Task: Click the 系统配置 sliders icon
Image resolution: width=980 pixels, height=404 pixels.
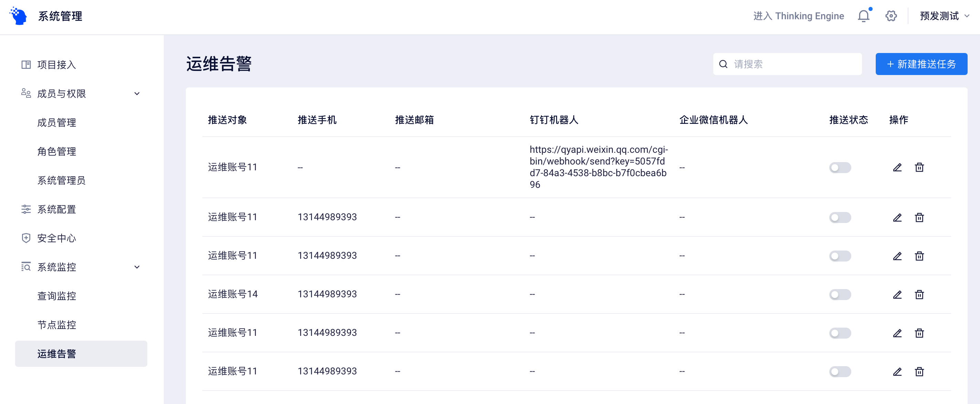Action: (26, 209)
